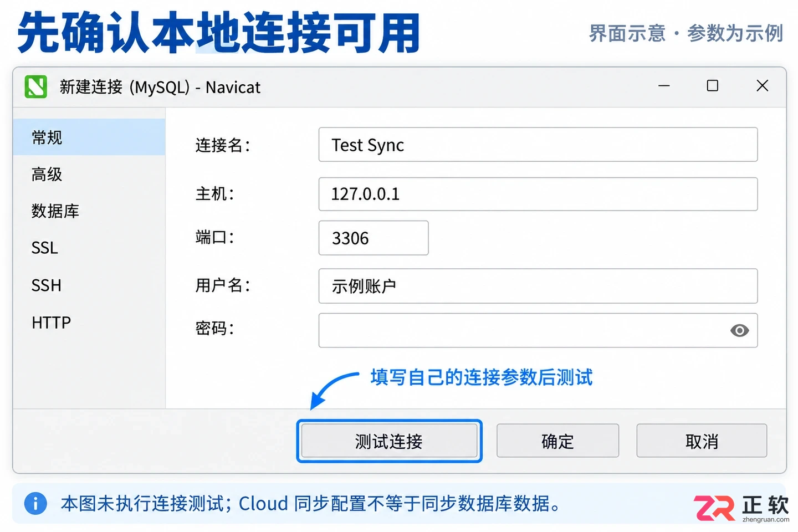Dismiss dialog using 取消 button
The height and width of the screenshot is (532, 798).
pos(702,441)
